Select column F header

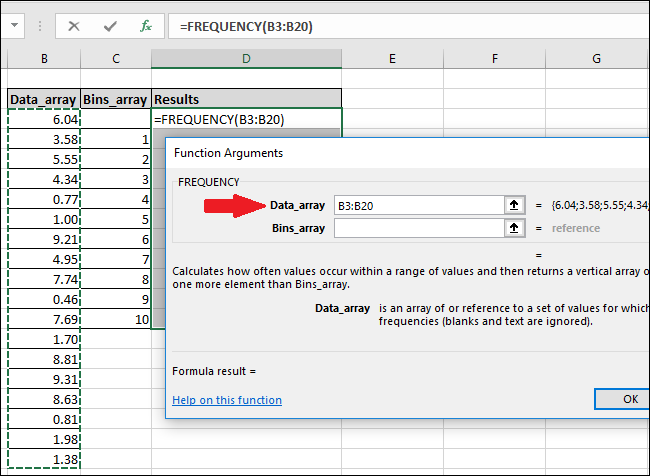pos(495,60)
